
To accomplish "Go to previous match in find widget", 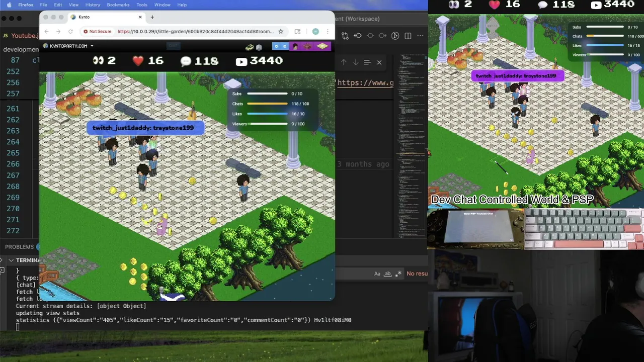I will 344,62.
